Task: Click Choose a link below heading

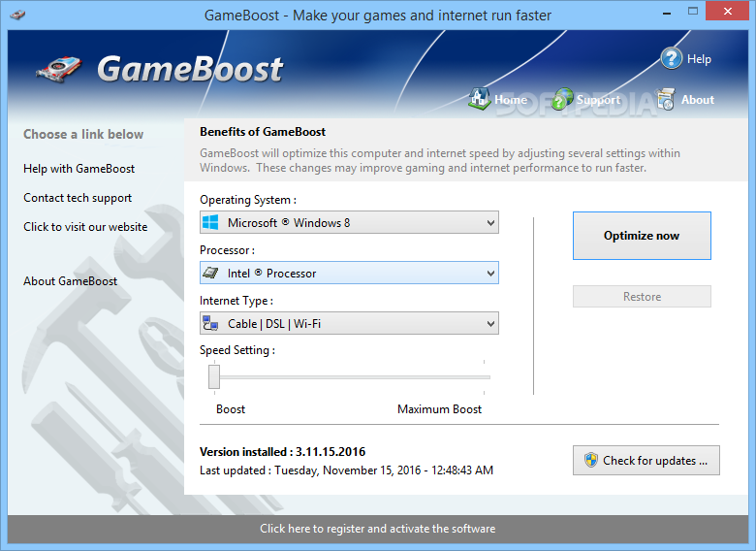Action: pos(83,134)
